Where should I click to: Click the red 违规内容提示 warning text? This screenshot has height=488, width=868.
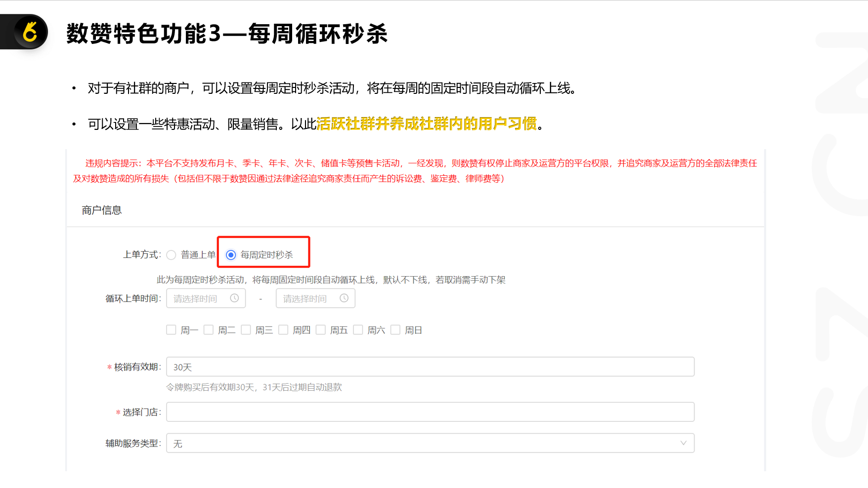coord(415,170)
